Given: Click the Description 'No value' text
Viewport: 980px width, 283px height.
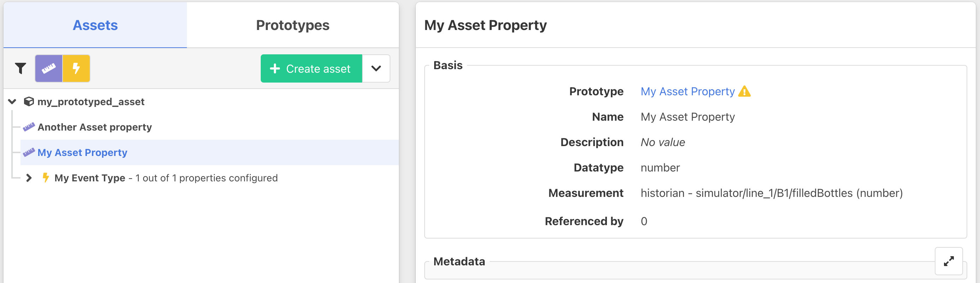Looking at the screenshot, I should (663, 142).
